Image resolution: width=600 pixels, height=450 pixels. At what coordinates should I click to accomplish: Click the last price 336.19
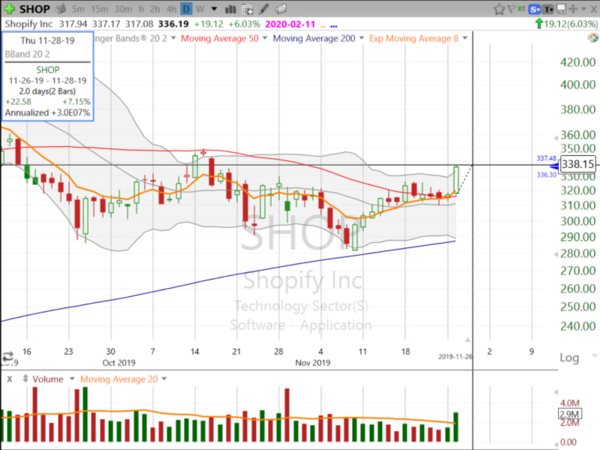coord(173,24)
